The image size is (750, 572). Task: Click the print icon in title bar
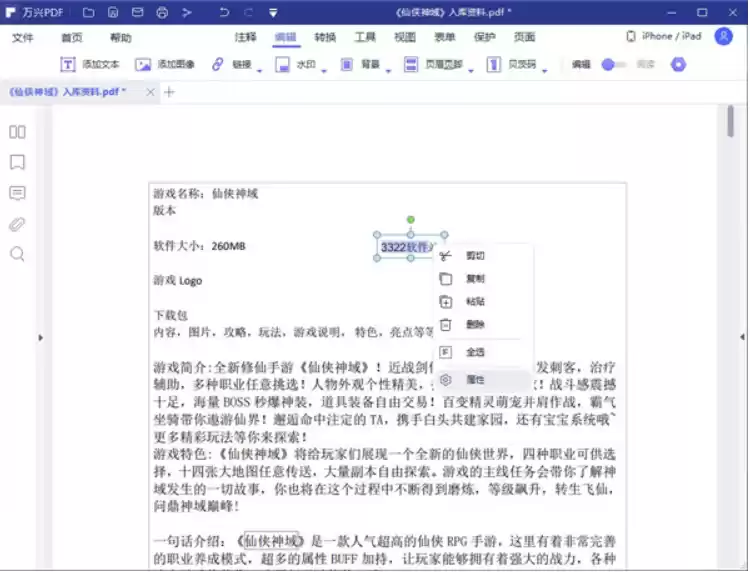[162, 13]
